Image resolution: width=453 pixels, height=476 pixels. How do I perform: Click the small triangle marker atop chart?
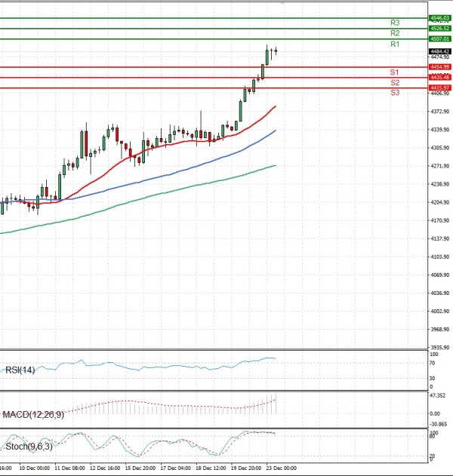pyautogui.click(x=282, y=3)
